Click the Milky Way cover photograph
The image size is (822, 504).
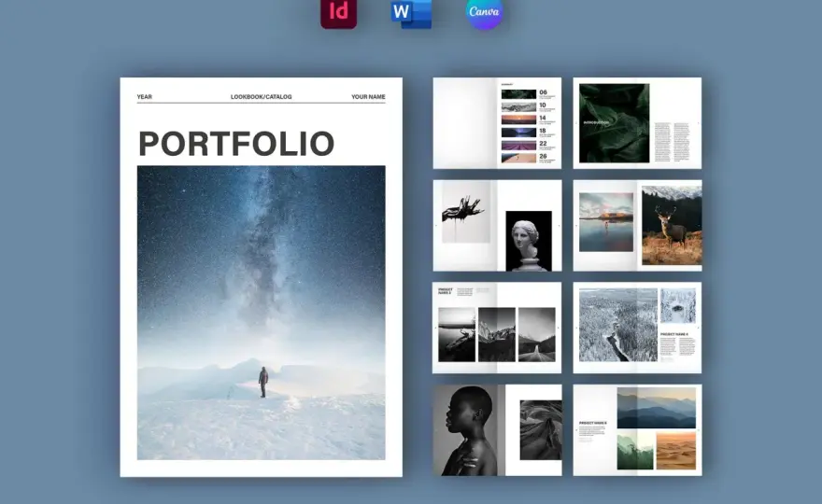(x=261, y=313)
